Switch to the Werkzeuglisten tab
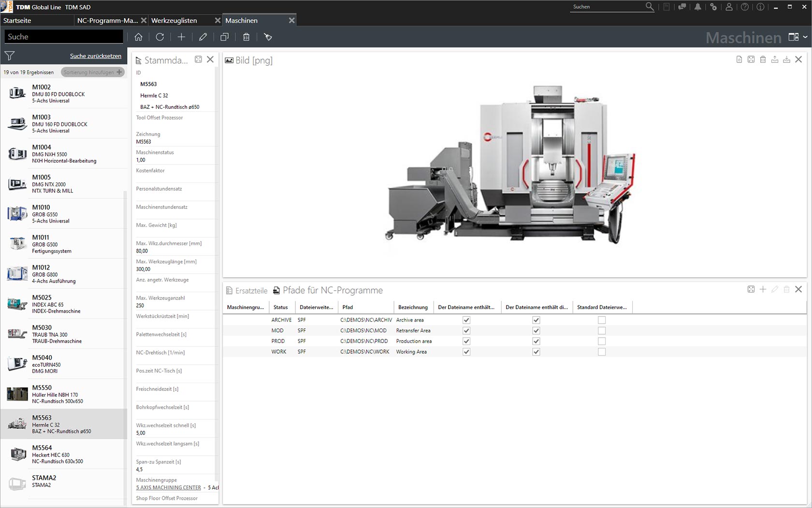Screen dimensions: 812x508 click(x=174, y=20)
